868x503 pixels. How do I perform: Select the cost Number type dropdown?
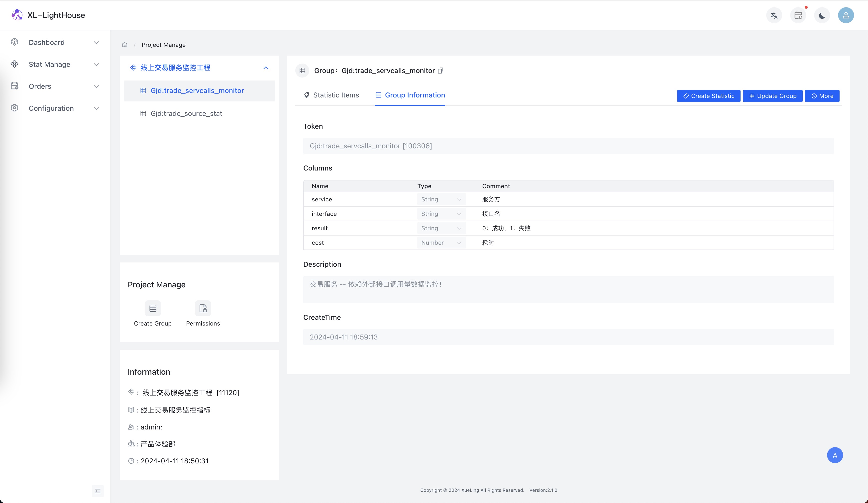[x=440, y=243]
